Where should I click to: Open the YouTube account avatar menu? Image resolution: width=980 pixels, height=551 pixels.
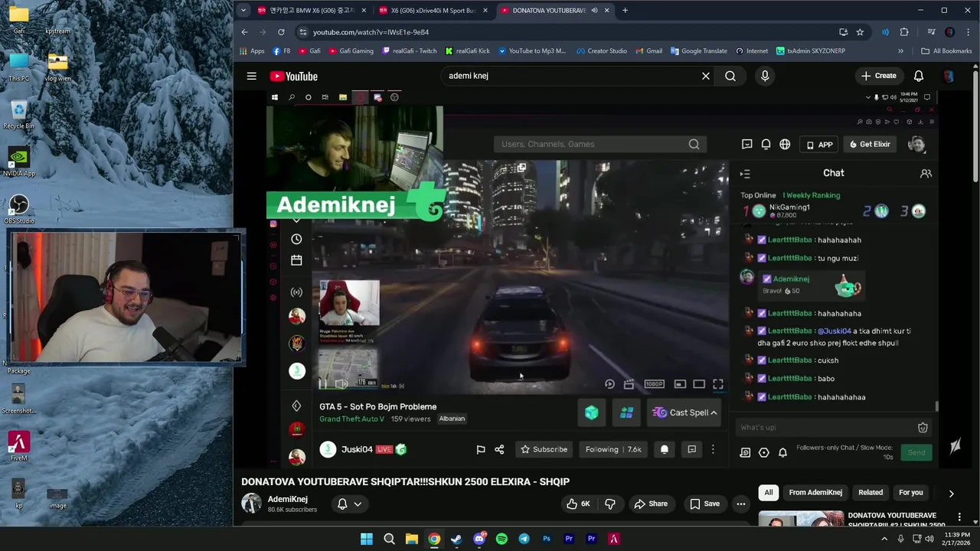click(949, 76)
